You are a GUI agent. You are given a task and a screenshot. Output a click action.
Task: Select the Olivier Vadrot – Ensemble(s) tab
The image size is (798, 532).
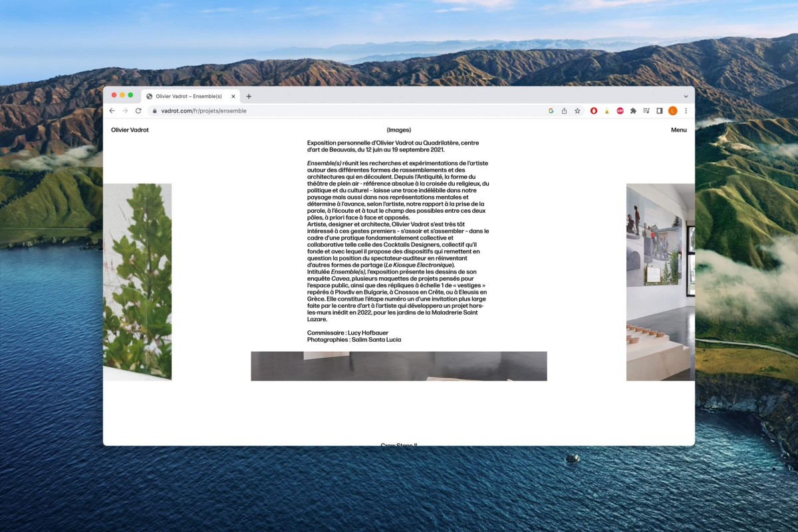(x=191, y=96)
